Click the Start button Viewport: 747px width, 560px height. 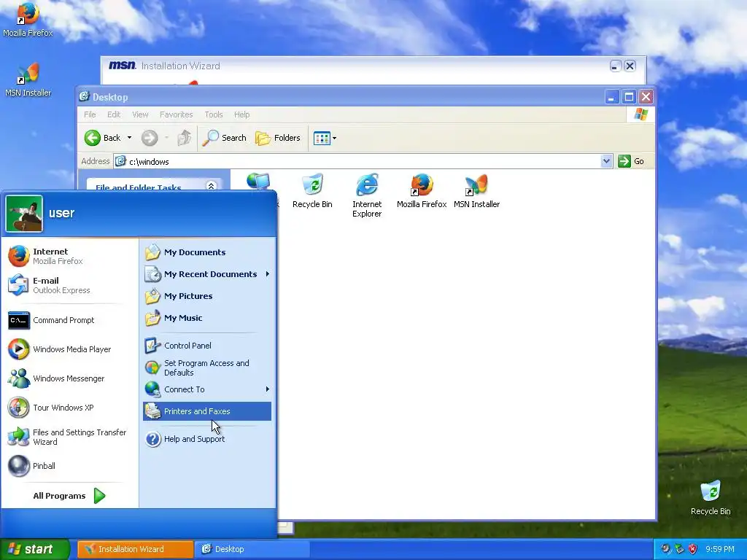tap(35, 549)
